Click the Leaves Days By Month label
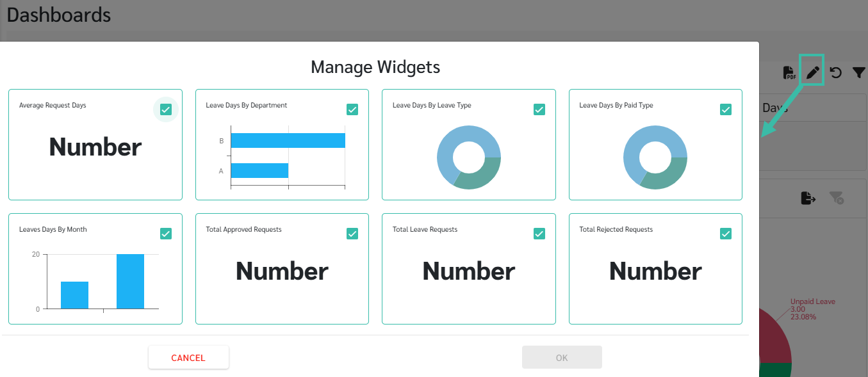Image resolution: width=868 pixels, height=377 pixels. click(x=53, y=229)
